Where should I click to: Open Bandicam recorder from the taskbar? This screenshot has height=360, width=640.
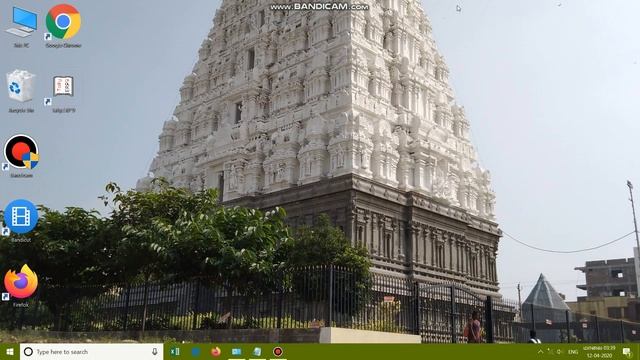click(x=278, y=352)
